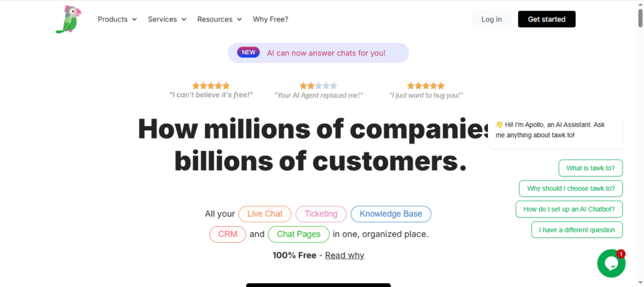Viewport: 644px width, 287px height.
Task: Click the five-star rating above "hug you" quote
Action: tap(426, 86)
